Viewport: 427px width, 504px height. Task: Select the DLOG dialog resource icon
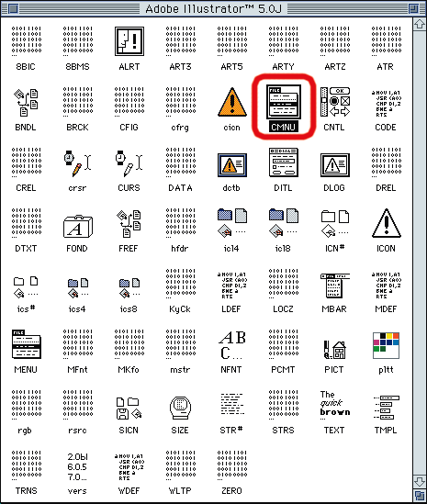coord(335,165)
